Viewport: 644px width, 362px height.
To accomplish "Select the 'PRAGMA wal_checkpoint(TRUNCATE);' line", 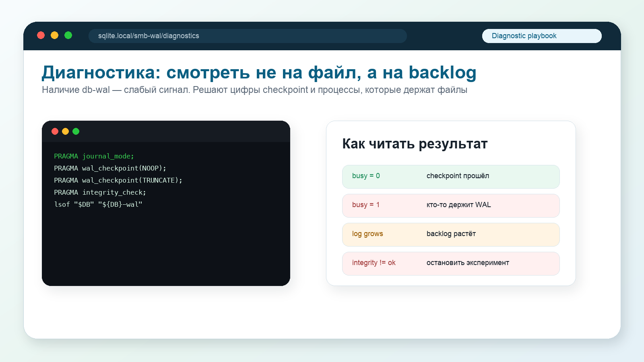I will (x=118, y=180).
